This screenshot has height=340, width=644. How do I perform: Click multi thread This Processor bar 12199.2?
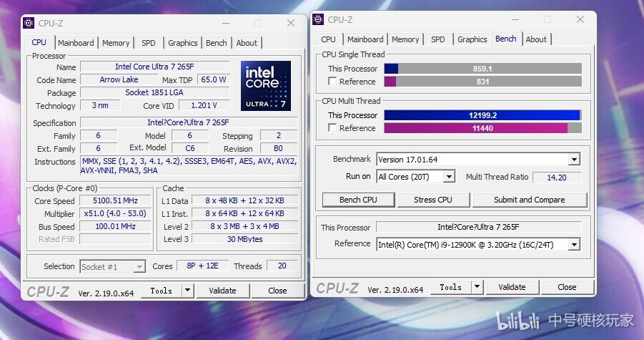click(482, 115)
